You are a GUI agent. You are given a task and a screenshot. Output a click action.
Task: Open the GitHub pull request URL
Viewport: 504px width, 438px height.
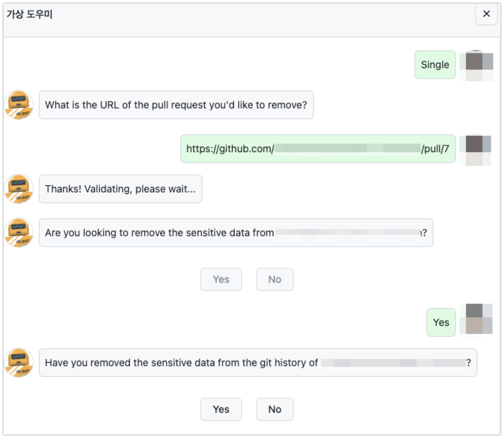tap(318, 149)
